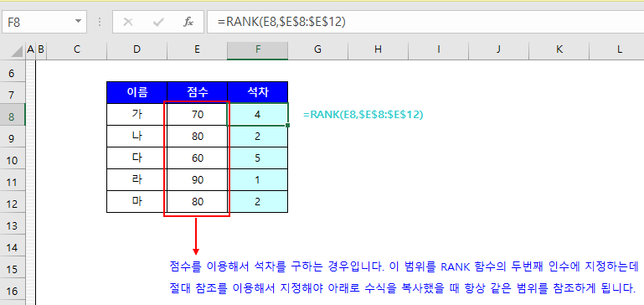
Task: Select rank 2 in row 12
Action: click(258, 201)
